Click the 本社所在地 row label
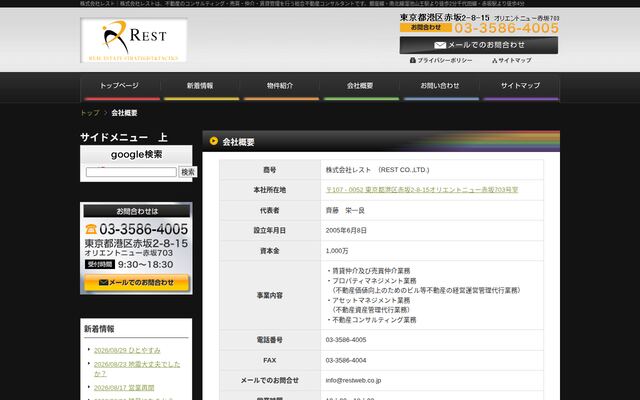 tap(269, 190)
